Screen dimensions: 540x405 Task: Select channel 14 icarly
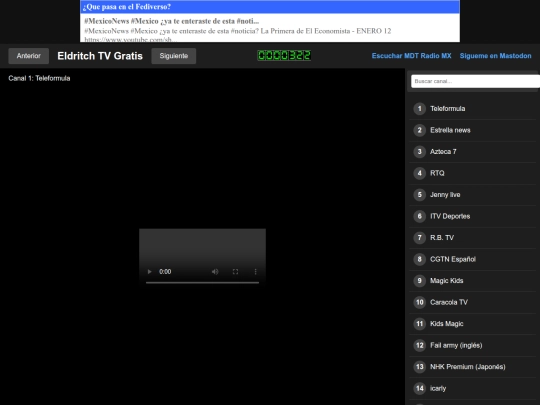[x=472, y=388]
